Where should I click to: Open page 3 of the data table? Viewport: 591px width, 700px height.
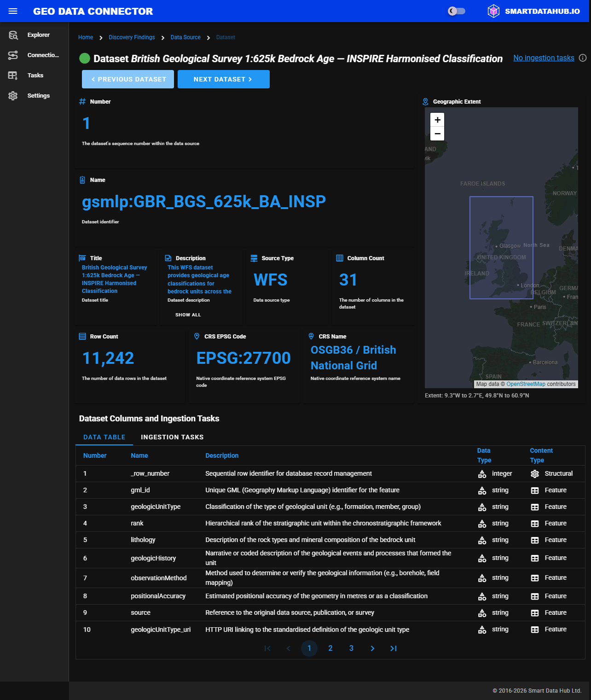[352, 648]
